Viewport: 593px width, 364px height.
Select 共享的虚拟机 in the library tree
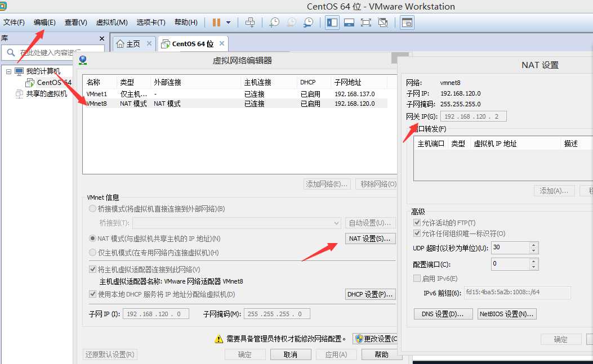47,94
